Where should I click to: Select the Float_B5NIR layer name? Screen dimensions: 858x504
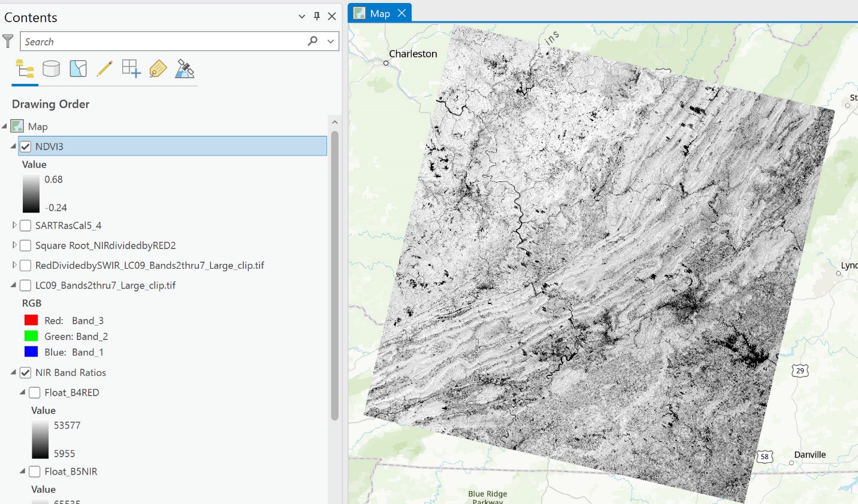coord(71,472)
